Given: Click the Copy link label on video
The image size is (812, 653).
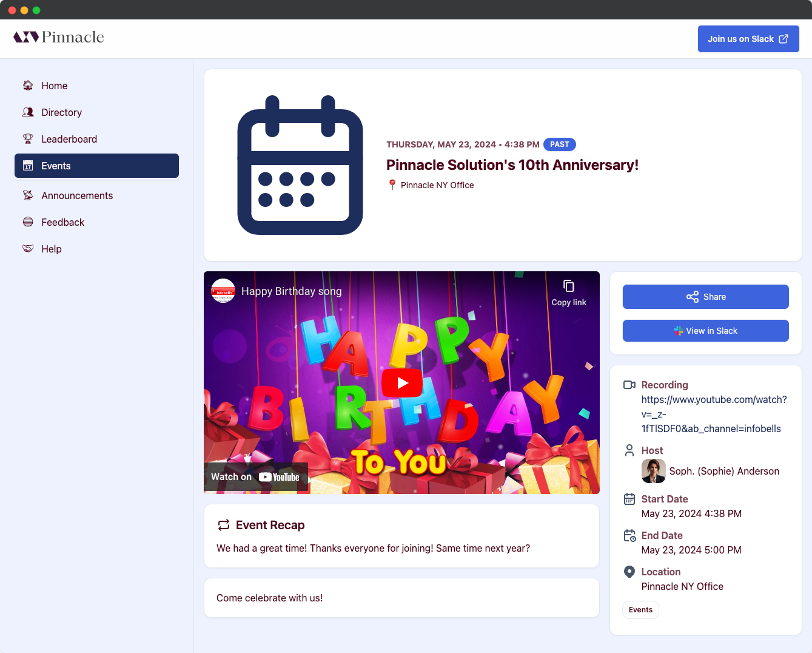Looking at the screenshot, I should click(x=569, y=302).
